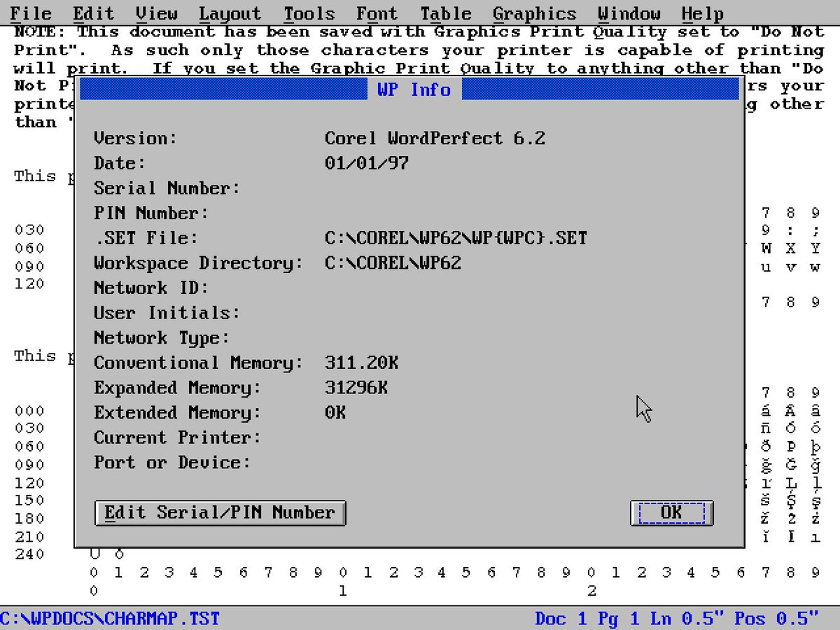
Task: Click the .SET File path value
Action: (x=456, y=238)
